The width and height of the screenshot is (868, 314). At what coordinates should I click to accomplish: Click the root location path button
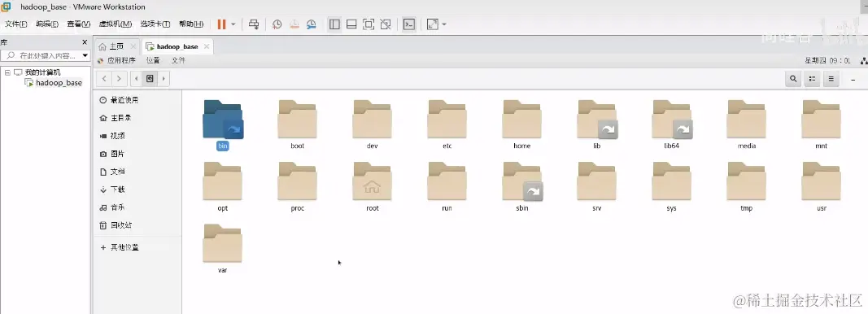(x=150, y=79)
